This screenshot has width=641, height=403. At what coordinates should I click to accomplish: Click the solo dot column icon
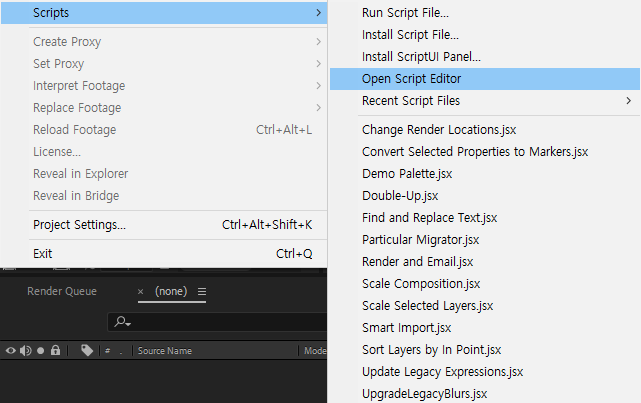(x=40, y=351)
